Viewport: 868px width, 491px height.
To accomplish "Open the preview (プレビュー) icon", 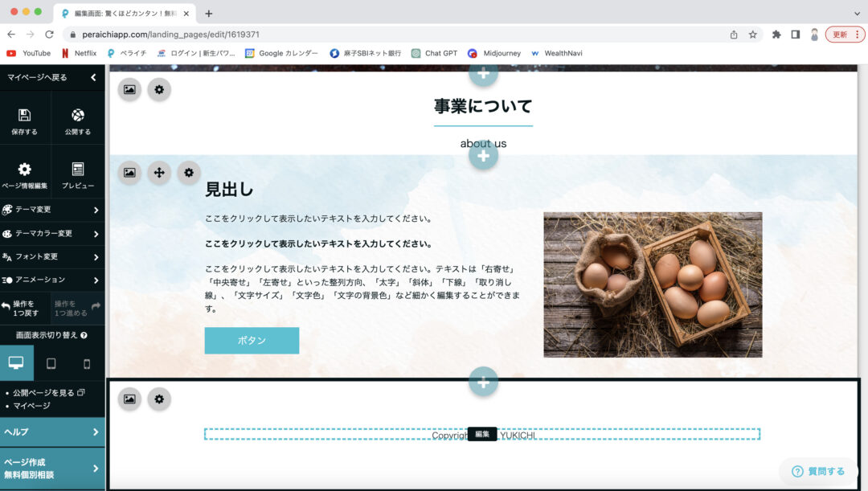I will pos(77,169).
